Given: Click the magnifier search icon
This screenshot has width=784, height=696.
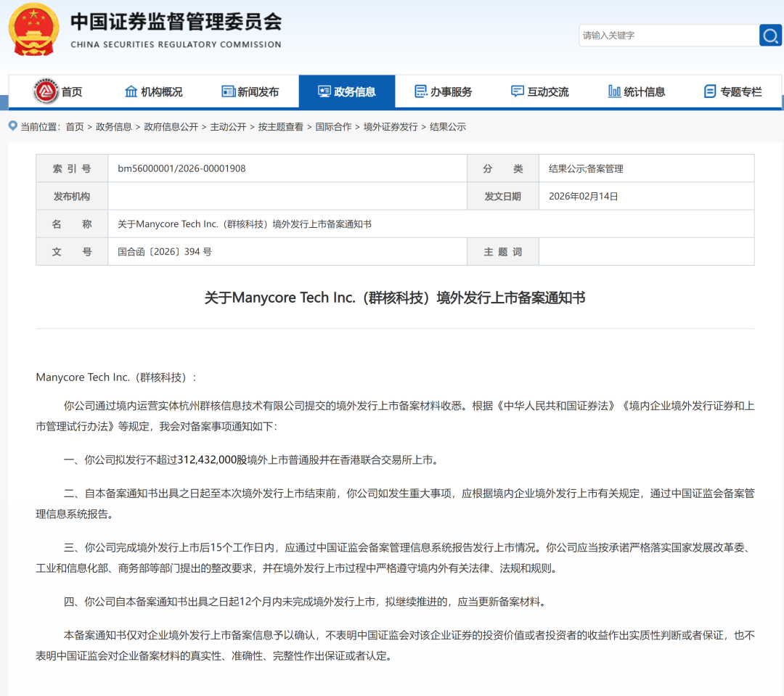Looking at the screenshot, I should coord(770,35).
